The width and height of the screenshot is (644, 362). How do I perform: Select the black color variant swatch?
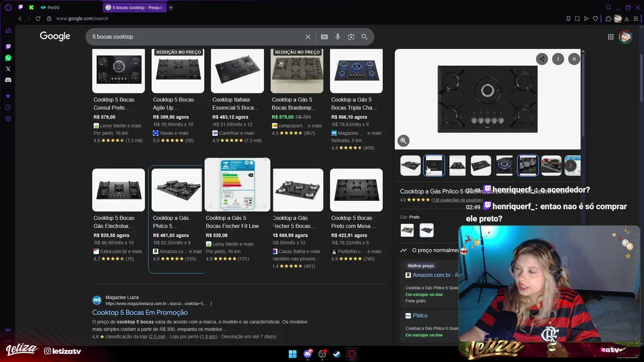coord(426,230)
